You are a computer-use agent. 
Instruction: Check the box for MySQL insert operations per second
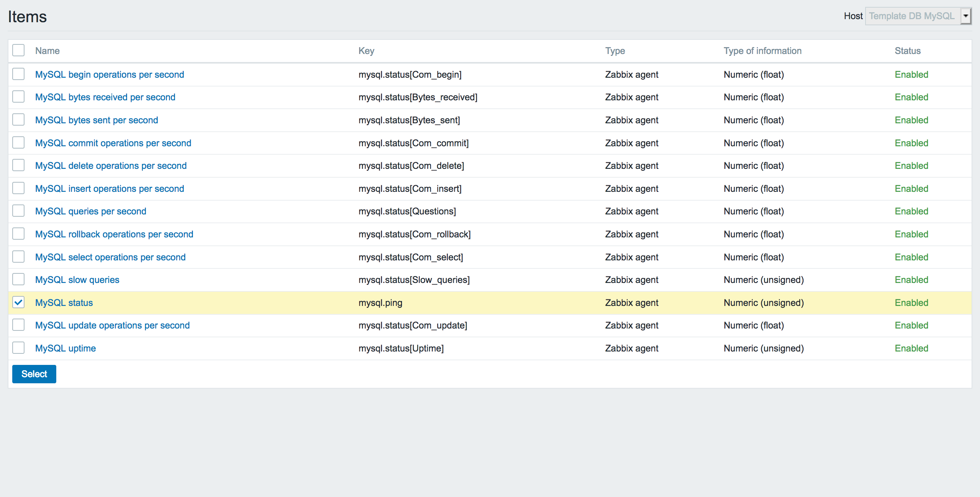(18, 188)
